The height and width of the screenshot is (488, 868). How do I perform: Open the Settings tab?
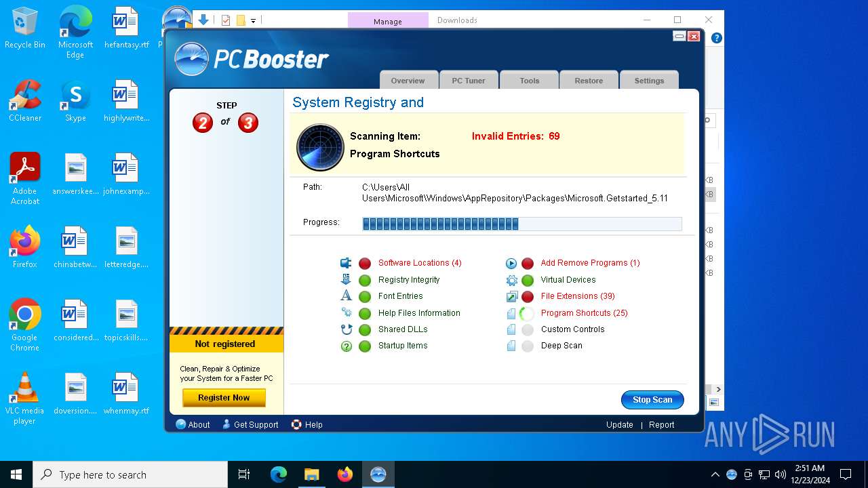click(x=649, y=80)
